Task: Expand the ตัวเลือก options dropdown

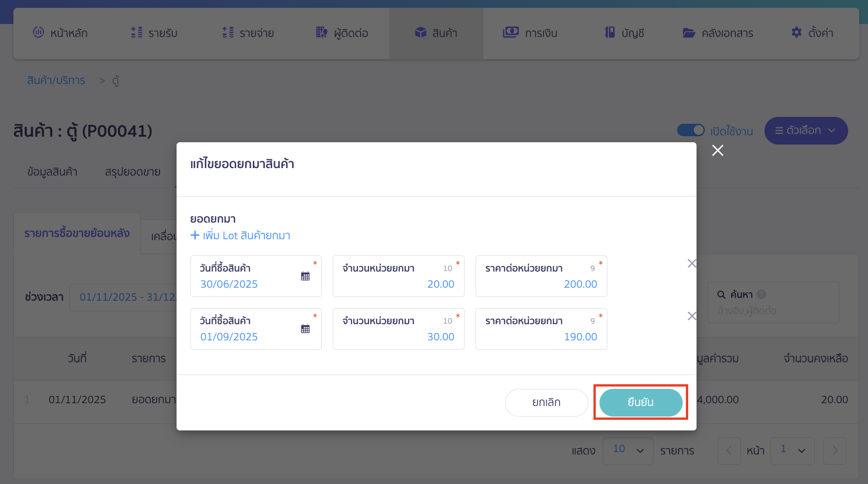Action: pyautogui.click(x=806, y=131)
